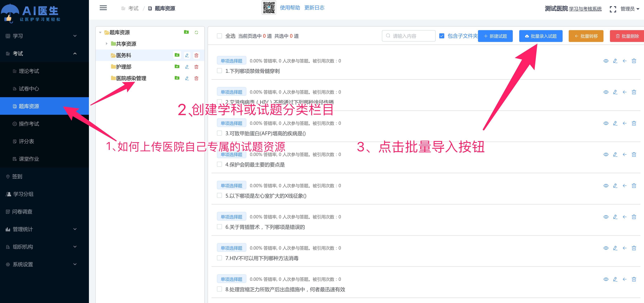Screen dimensions: 644x303
Task: Select question 3 AFP checkbox
Action: point(219,133)
